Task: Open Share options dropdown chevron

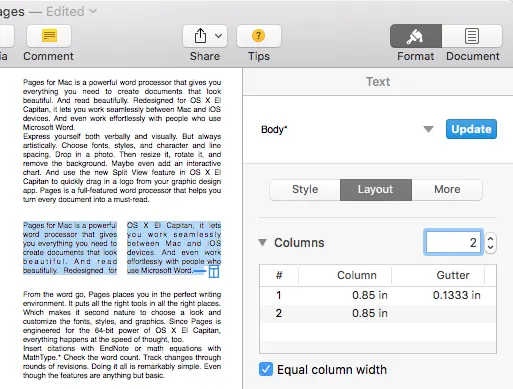Action: pos(218,36)
